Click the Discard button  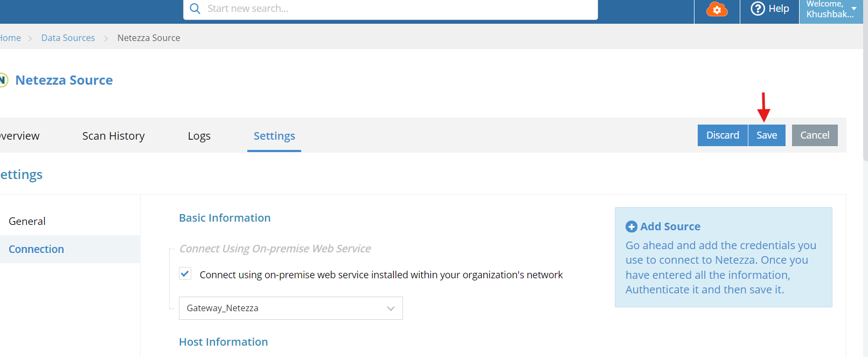[x=723, y=135]
